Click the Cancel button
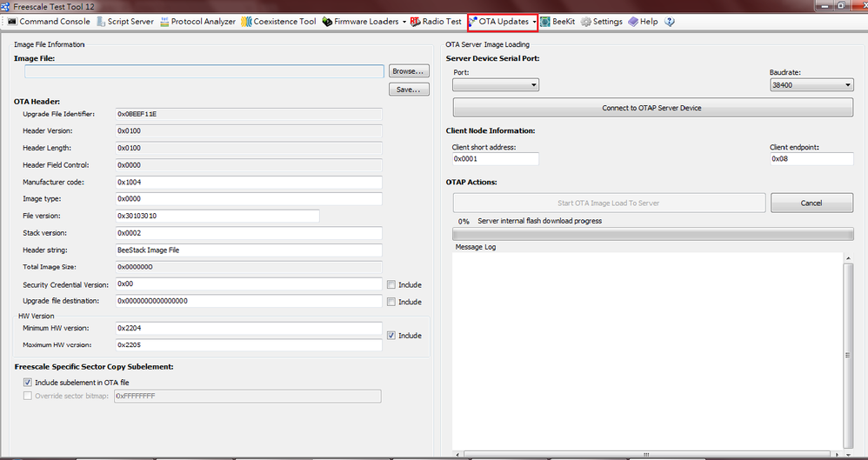Viewport: 868px width, 460px height. (x=811, y=203)
